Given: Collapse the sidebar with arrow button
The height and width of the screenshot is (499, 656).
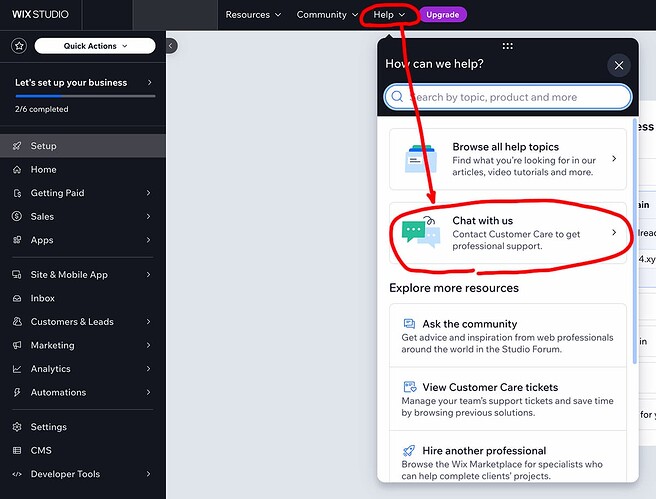Looking at the screenshot, I should coord(171,46).
